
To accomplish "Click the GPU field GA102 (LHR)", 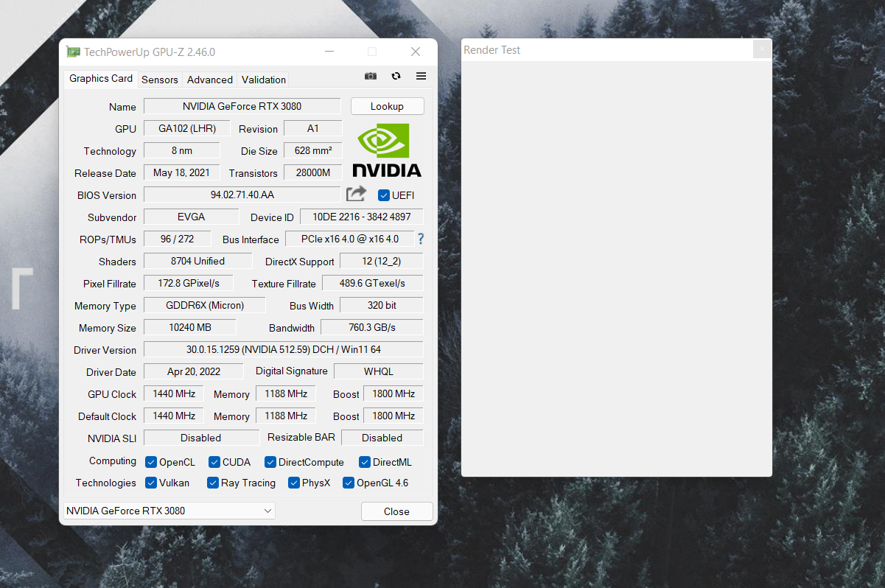I will tap(187, 128).
